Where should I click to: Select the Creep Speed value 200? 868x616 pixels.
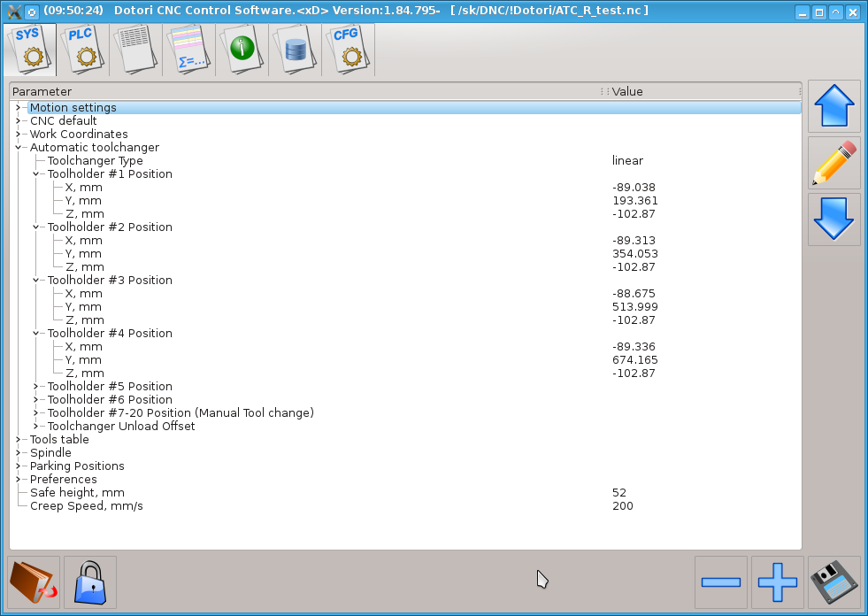point(623,506)
